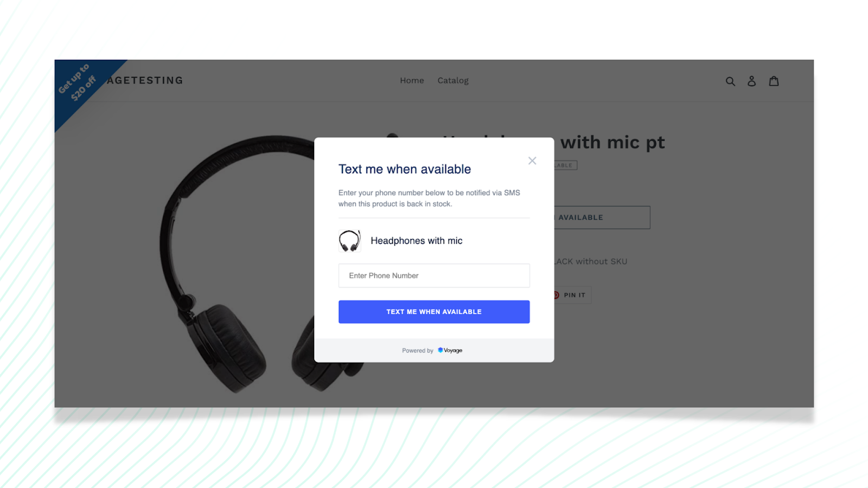The height and width of the screenshot is (488, 868).
Task: Click the small headphones thumbnail in popup
Action: 350,241
